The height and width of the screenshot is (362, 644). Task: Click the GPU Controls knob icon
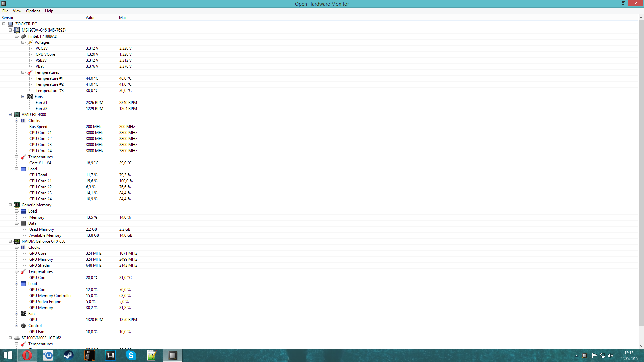[23, 326]
